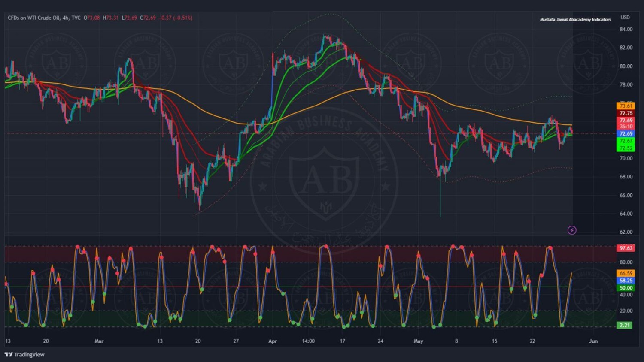Viewport: 644px width, 362px height.
Task: Click the 24 date on time axis
Action: [380, 341]
